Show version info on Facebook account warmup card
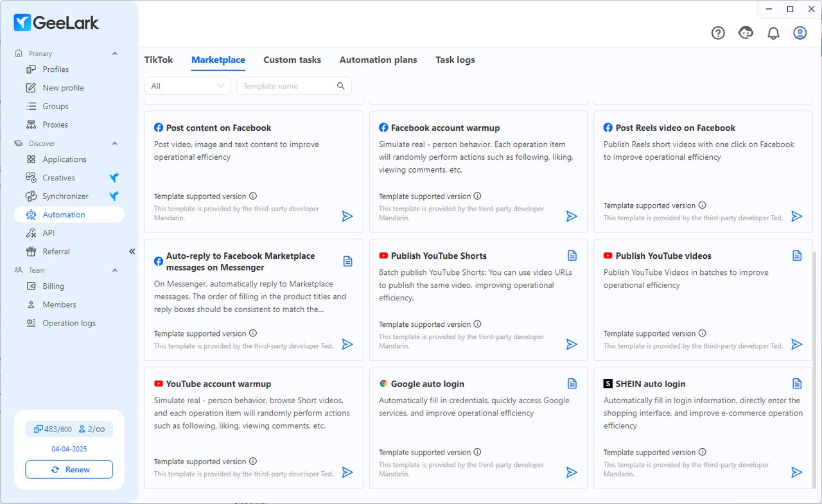The width and height of the screenshot is (822, 504). coord(478,196)
